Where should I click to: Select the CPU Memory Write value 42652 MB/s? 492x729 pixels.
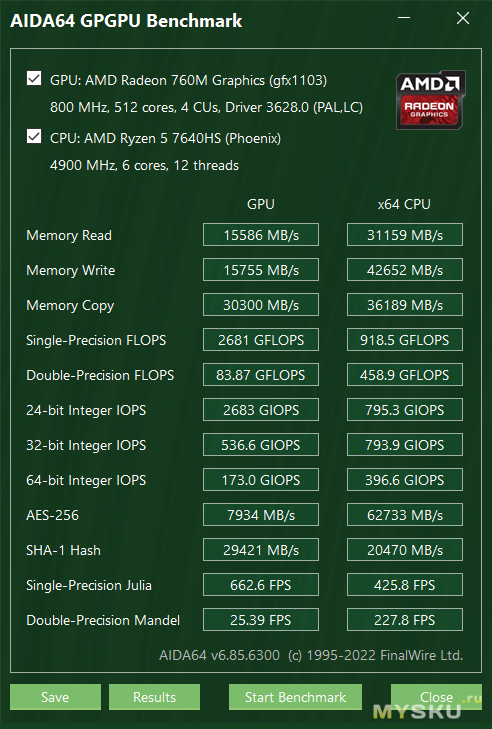405,270
